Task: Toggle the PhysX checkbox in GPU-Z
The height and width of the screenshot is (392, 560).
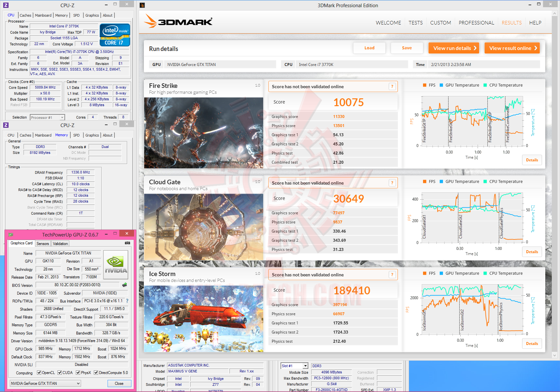Action: coord(78,372)
